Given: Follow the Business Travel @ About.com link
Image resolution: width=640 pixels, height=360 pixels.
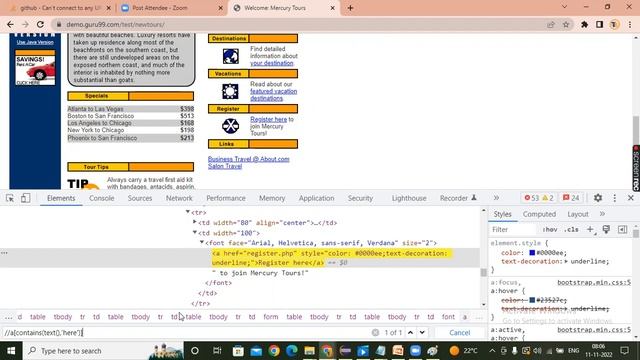Looking at the screenshot, I should click(249, 159).
